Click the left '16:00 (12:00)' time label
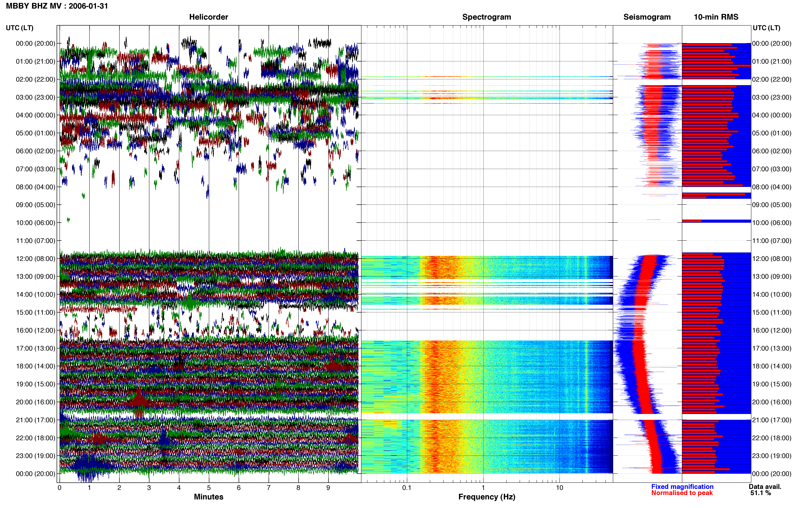The height and width of the screenshot is (508, 812). coord(36,330)
